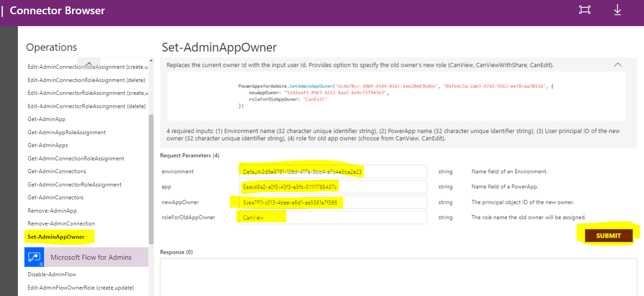
Task: Choose Remove-AdminApp from operations list
Action: point(52,211)
